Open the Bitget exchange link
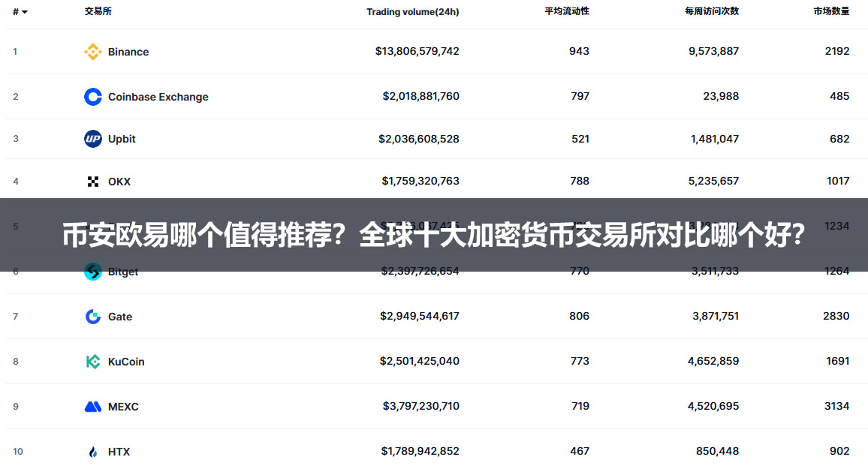This screenshot has height=472, width=868. tap(123, 272)
